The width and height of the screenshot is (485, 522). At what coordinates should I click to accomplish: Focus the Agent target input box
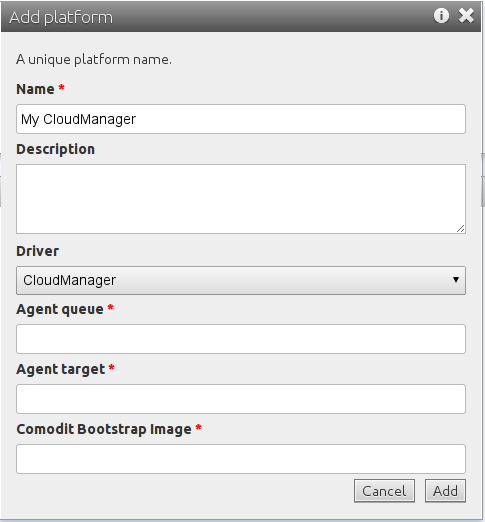(x=241, y=399)
